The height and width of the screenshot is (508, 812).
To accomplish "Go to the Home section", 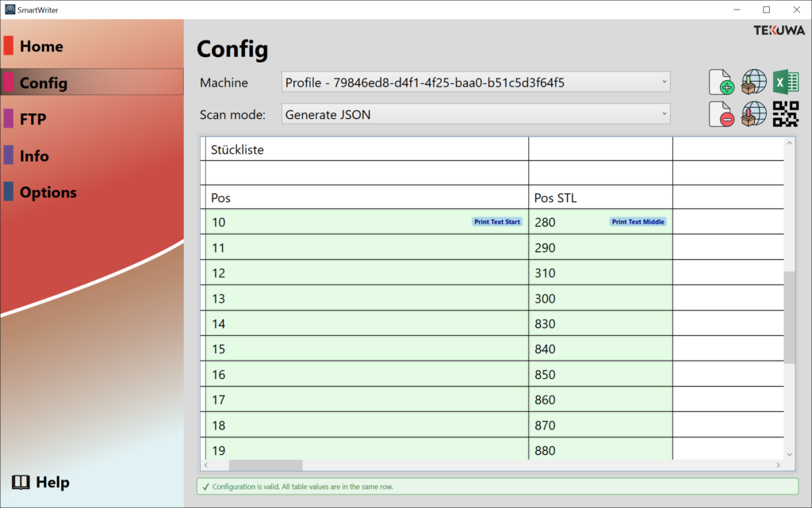I will point(41,46).
